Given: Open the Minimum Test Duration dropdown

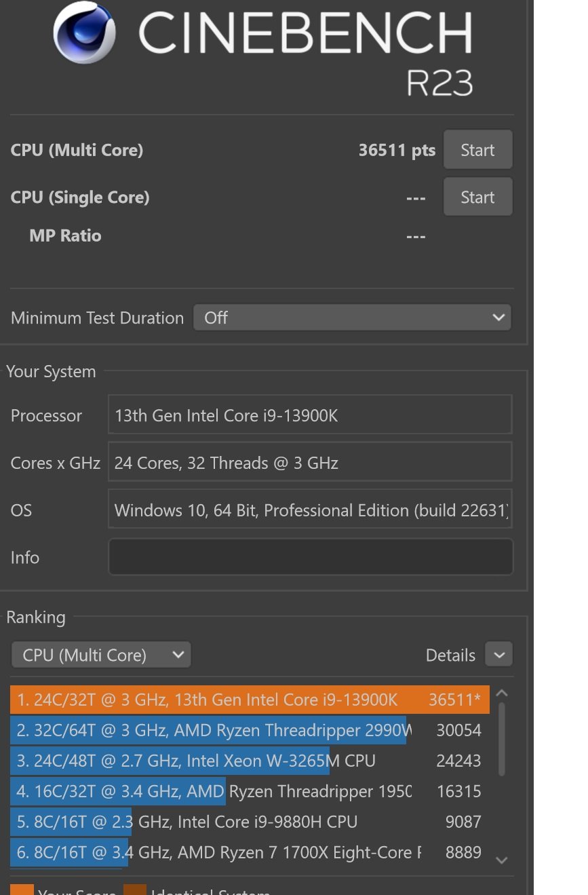Looking at the screenshot, I should pos(353,318).
